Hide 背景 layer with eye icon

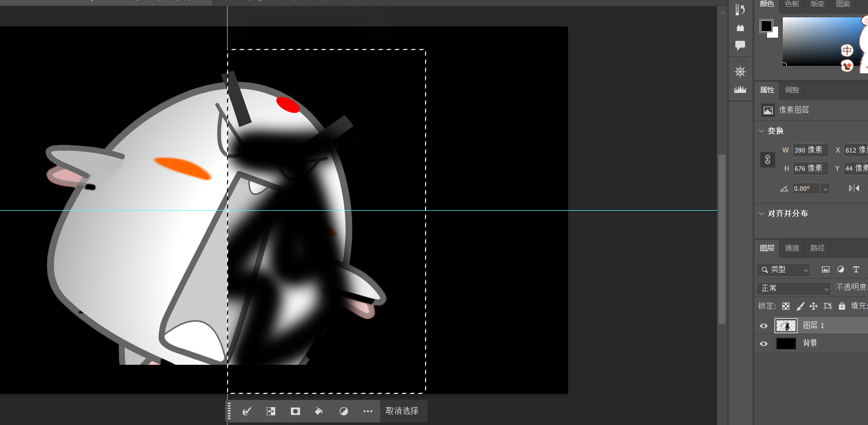click(763, 343)
